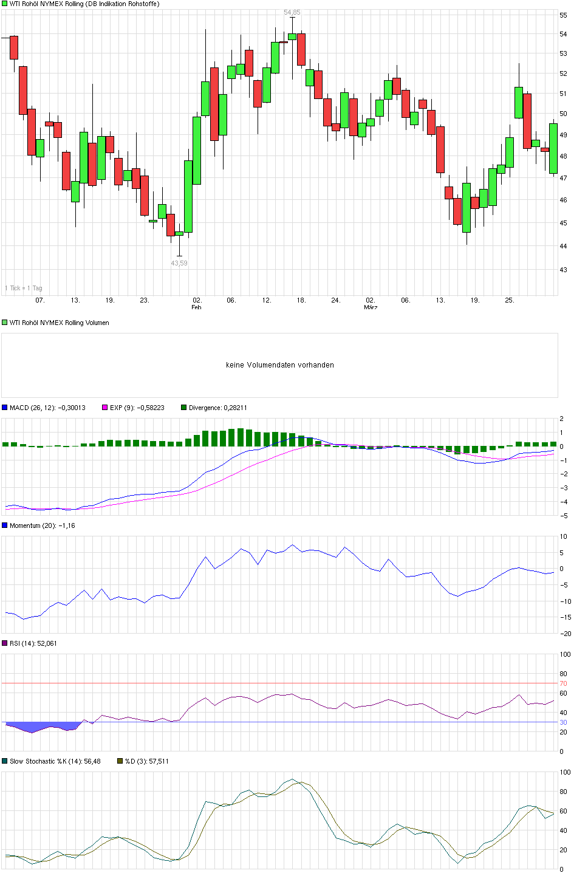
Task: Click the keine Volumendaten vorhanden message
Action: click(x=280, y=365)
